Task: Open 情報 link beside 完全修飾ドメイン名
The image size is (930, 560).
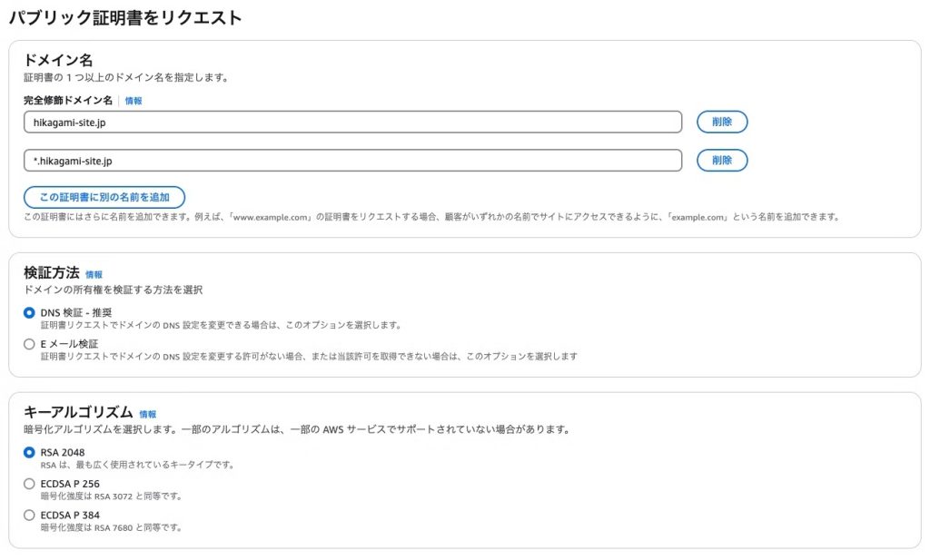Action: pos(134,101)
